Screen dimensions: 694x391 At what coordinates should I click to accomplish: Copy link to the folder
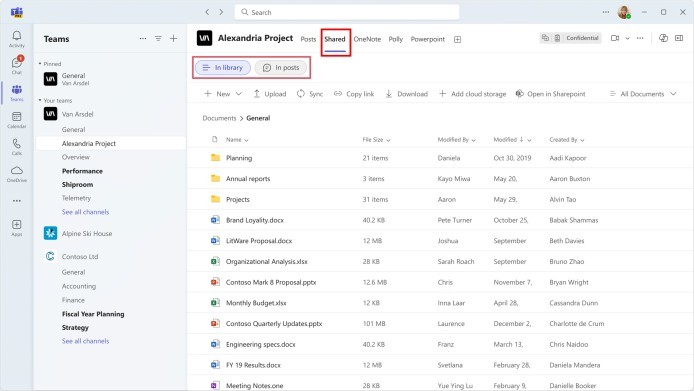(x=354, y=94)
